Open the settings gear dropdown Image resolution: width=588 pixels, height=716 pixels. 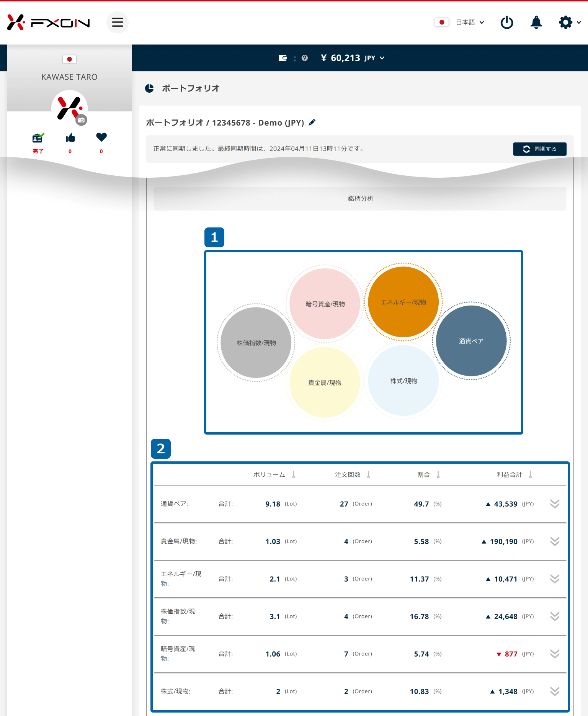(569, 22)
